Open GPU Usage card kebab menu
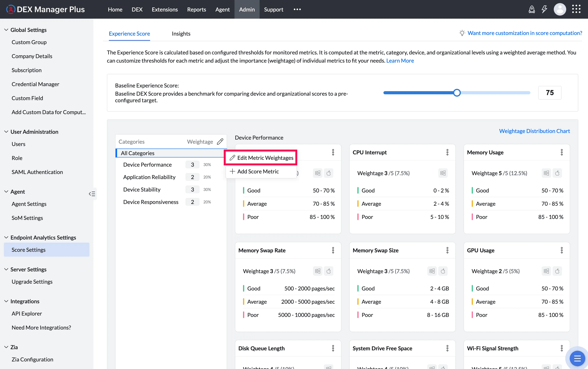The width and height of the screenshot is (588, 369). 561,250
